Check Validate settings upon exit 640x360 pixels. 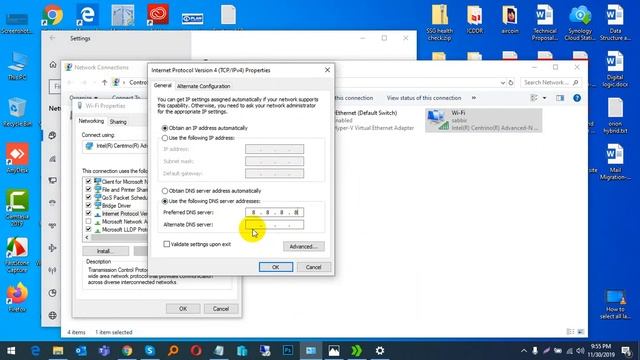167,244
